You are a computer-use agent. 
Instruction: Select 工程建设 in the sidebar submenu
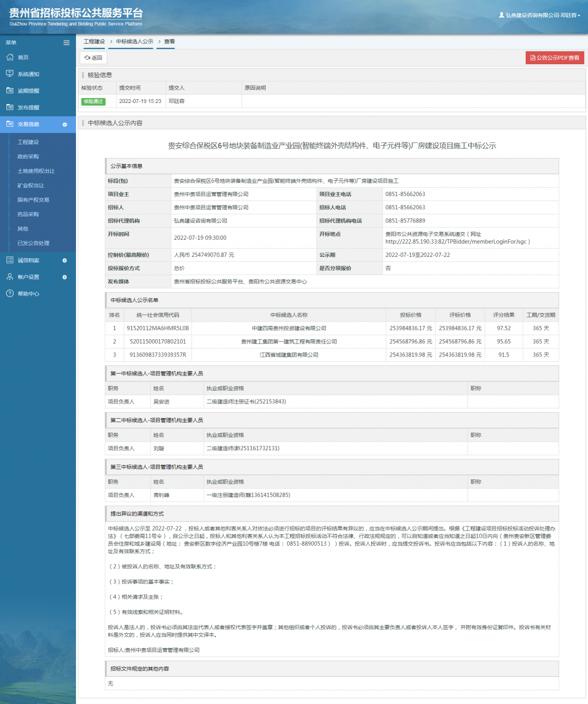coord(28,142)
